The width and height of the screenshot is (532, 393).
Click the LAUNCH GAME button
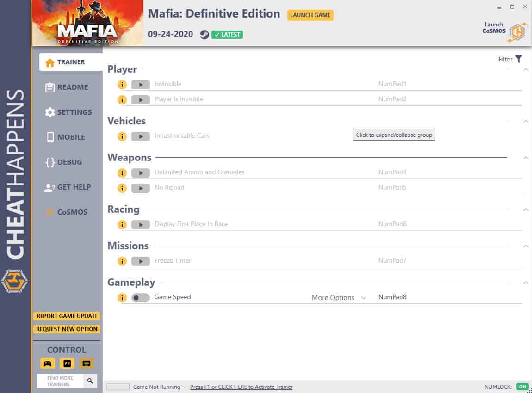click(x=310, y=15)
